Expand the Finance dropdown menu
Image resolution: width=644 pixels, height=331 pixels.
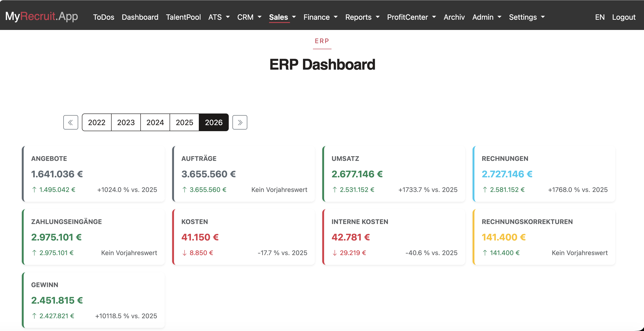click(x=321, y=17)
